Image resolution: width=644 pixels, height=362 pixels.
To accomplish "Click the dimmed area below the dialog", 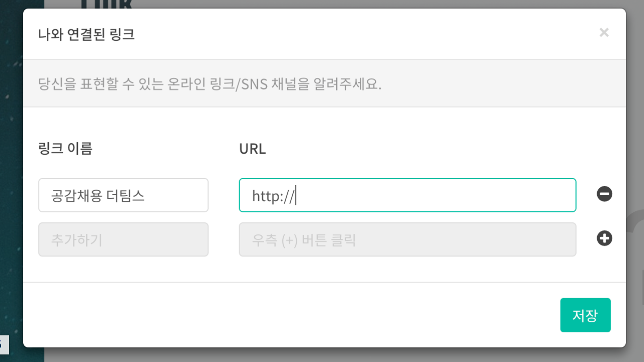I will click(x=322, y=355).
